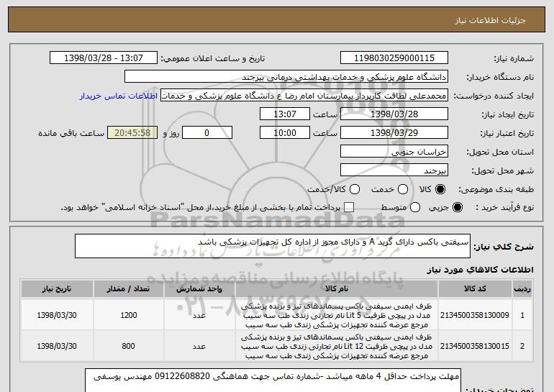The height and width of the screenshot is (392, 554).
Task: Click the remaining days field 0
Action: tap(207, 133)
